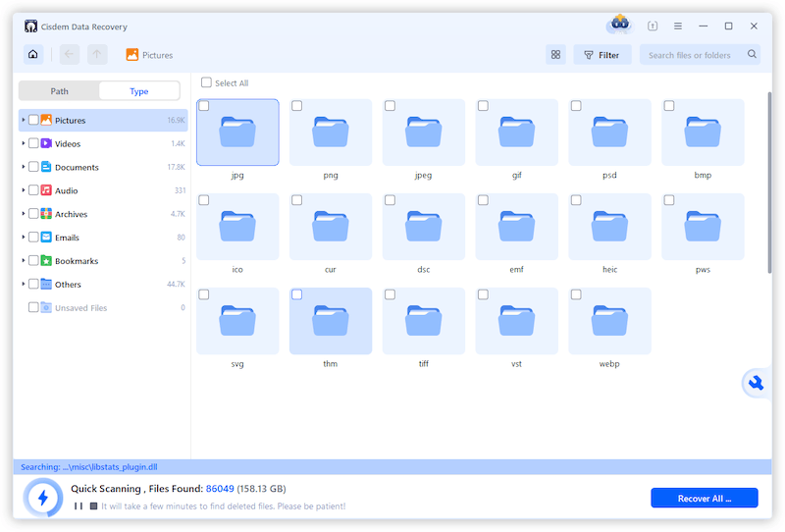Open the repair wrench tool icon
The width and height of the screenshot is (785, 532).
(x=756, y=383)
